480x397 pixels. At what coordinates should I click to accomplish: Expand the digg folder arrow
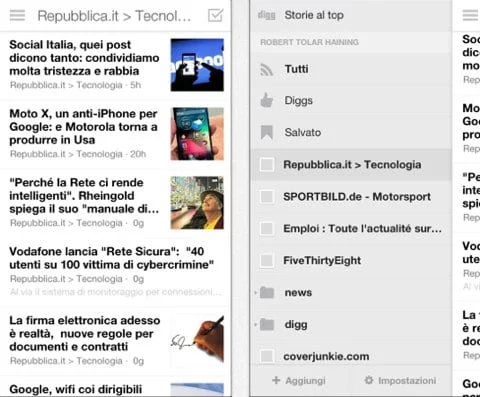[256, 325]
